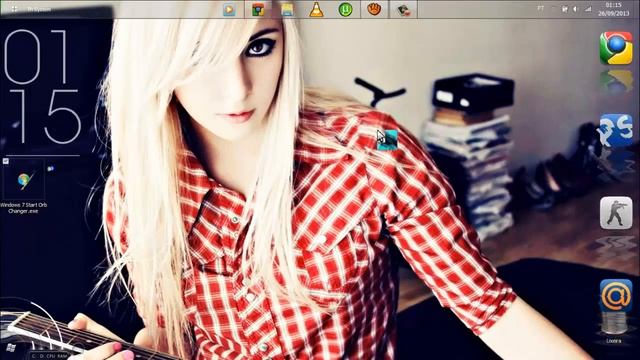
Task: Open the media player taskbar icon
Action: pos(229,10)
